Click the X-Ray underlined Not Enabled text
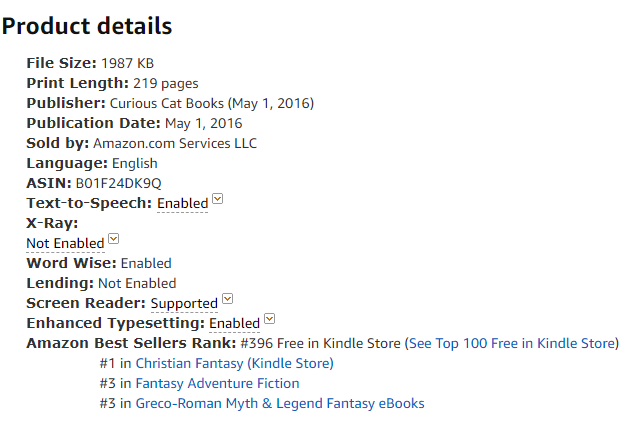 (x=65, y=243)
